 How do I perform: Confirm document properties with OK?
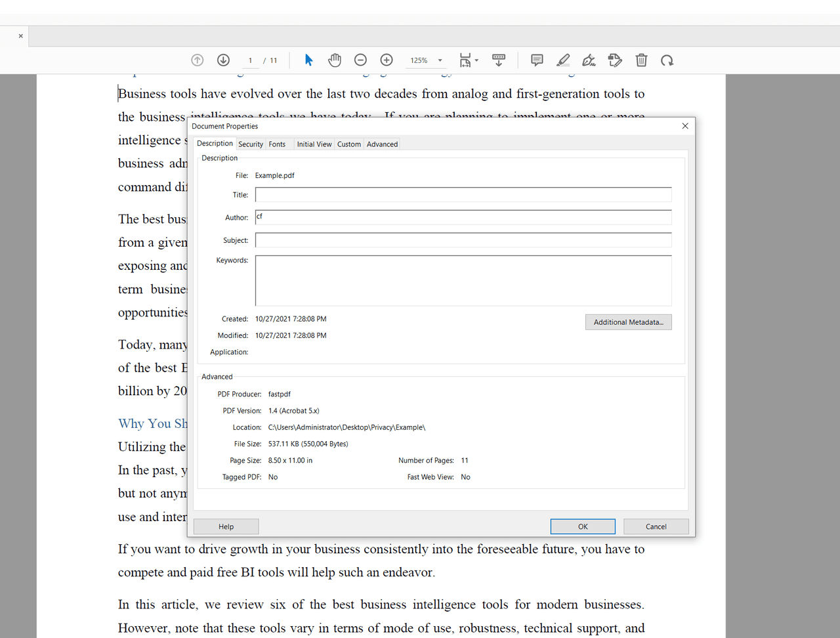pos(583,526)
